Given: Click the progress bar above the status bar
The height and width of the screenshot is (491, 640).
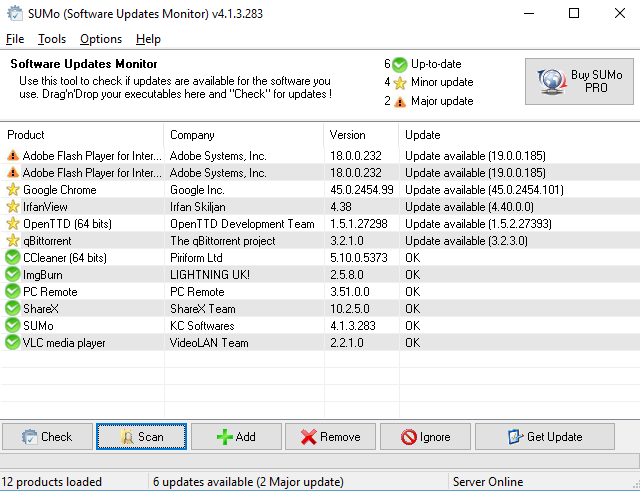Looking at the screenshot, I should (320, 461).
